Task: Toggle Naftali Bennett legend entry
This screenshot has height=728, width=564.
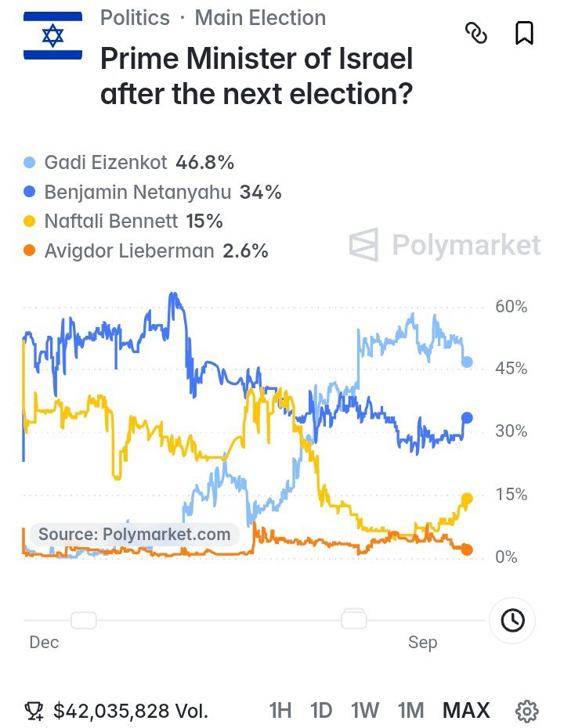Action: pyautogui.click(x=123, y=222)
